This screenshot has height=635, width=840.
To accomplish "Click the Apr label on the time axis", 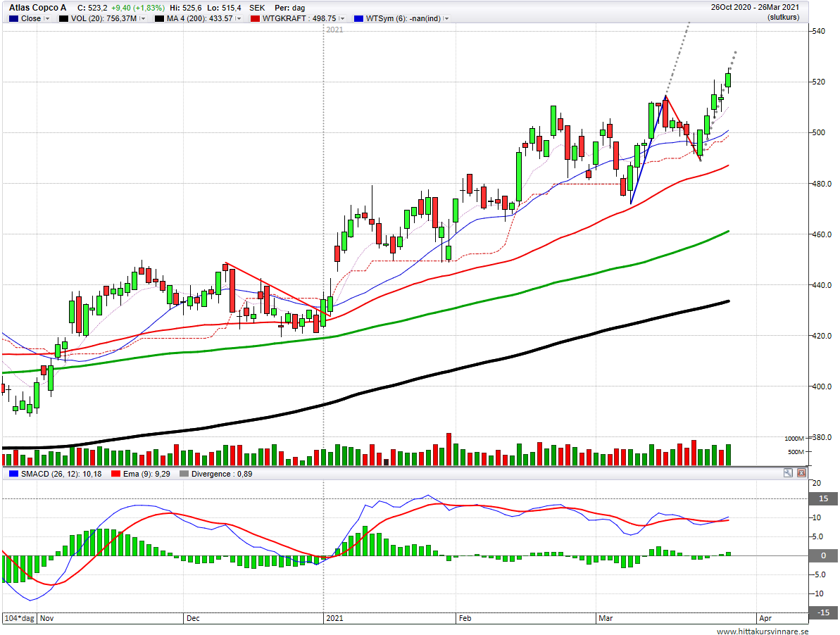I will (x=765, y=618).
